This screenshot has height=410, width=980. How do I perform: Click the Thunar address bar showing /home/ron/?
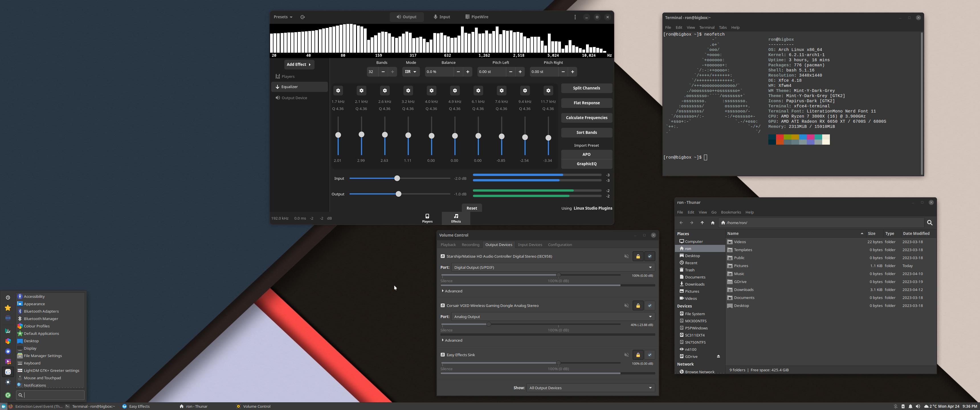tap(799, 222)
